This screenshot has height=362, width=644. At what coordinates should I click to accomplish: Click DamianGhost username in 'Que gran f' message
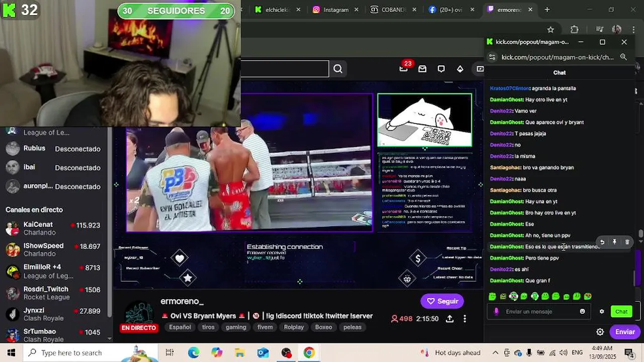pos(507,281)
